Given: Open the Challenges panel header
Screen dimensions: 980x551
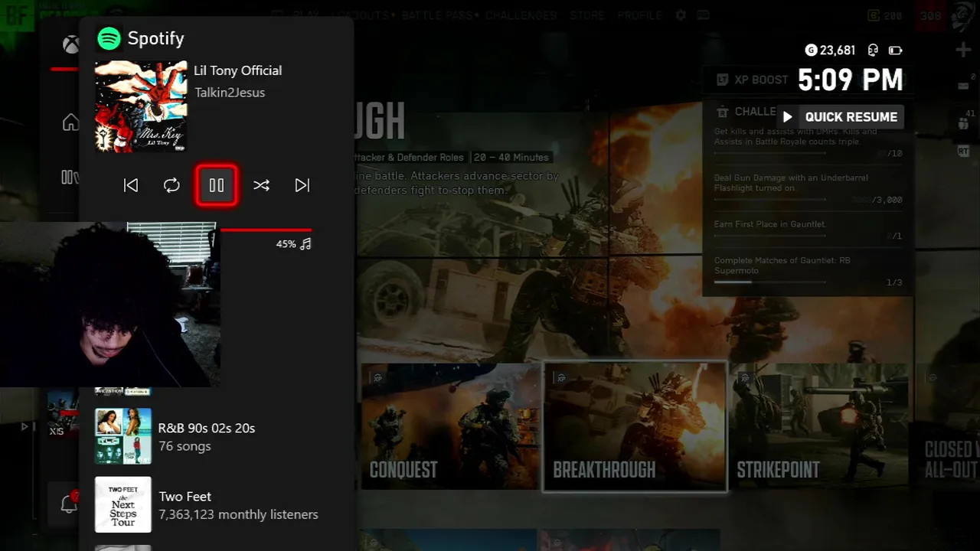Looking at the screenshot, I should (x=746, y=112).
